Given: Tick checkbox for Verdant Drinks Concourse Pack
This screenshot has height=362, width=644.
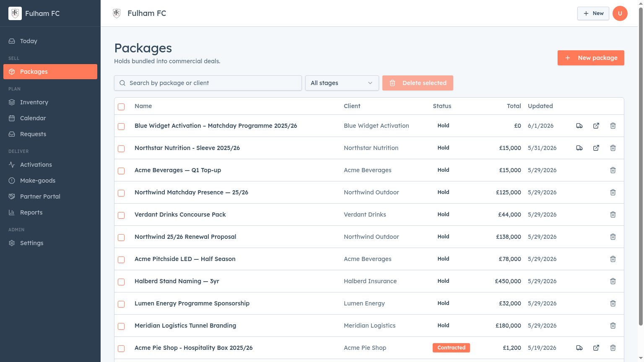Looking at the screenshot, I should pos(121,215).
